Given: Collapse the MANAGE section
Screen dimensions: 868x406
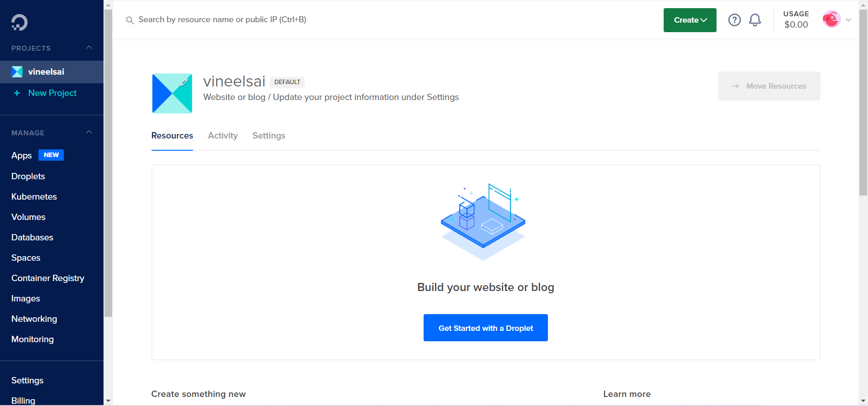Looking at the screenshot, I should coord(89,132).
